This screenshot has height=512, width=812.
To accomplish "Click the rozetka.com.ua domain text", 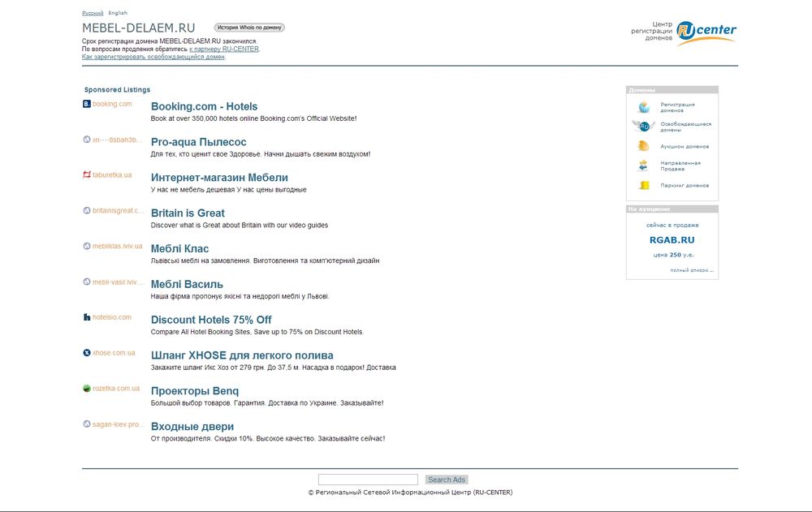I will pos(116,389).
